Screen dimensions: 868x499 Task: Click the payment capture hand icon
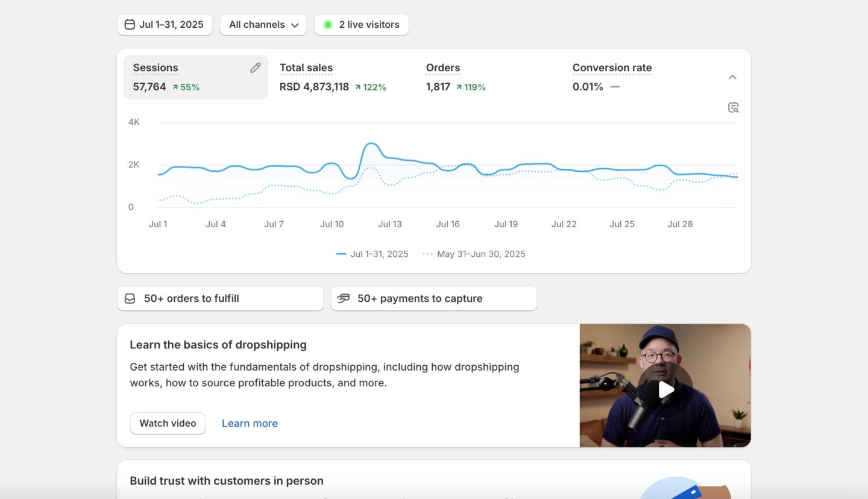pyautogui.click(x=344, y=298)
